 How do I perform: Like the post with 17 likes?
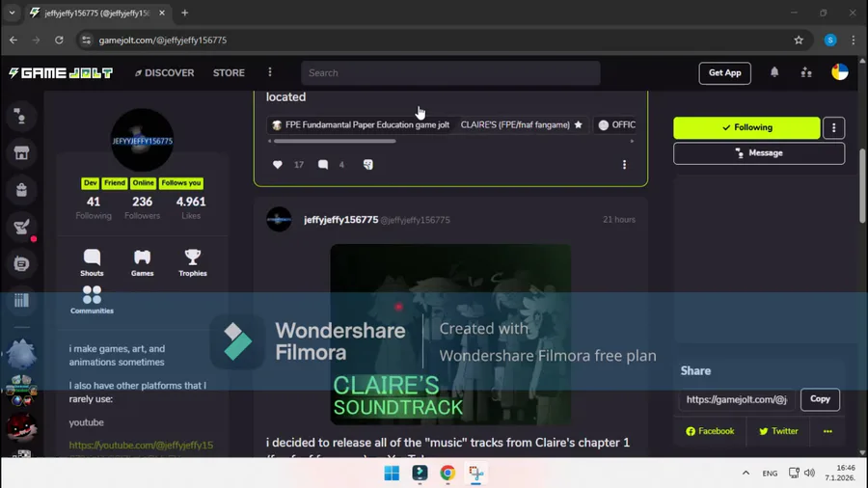(x=278, y=164)
